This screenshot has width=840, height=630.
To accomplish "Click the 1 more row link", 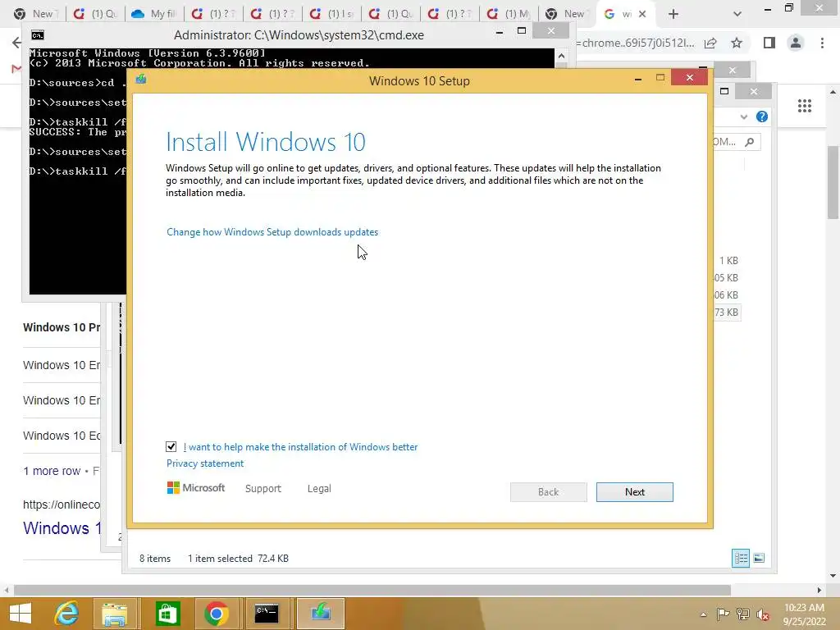I will pyautogui.click(x=52, y=471).
